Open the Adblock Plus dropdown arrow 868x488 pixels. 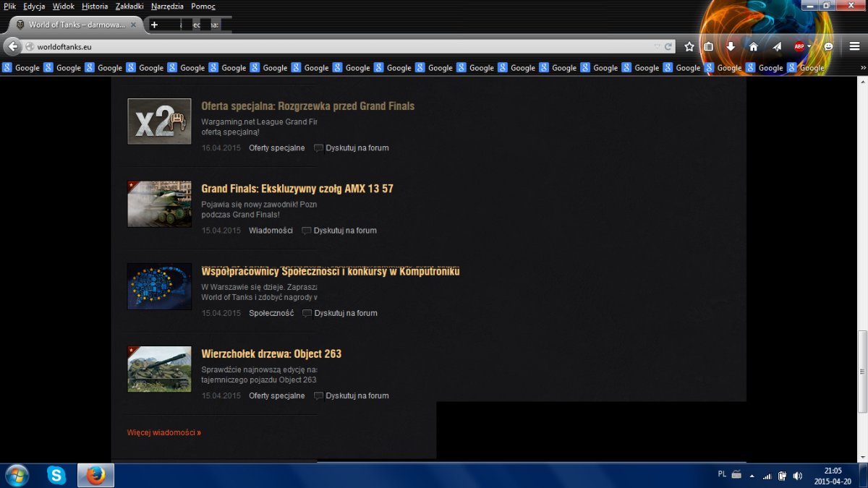809,46
